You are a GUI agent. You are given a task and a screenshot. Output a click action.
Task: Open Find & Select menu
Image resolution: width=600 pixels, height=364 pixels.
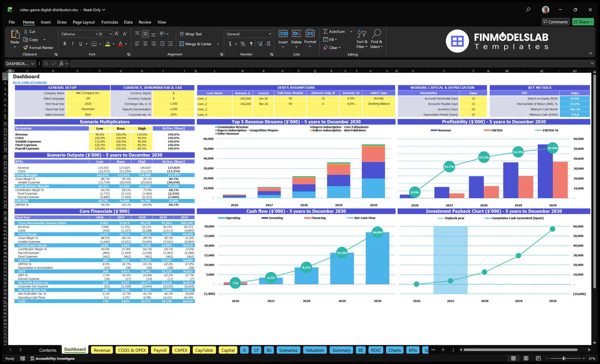(376, 38)
